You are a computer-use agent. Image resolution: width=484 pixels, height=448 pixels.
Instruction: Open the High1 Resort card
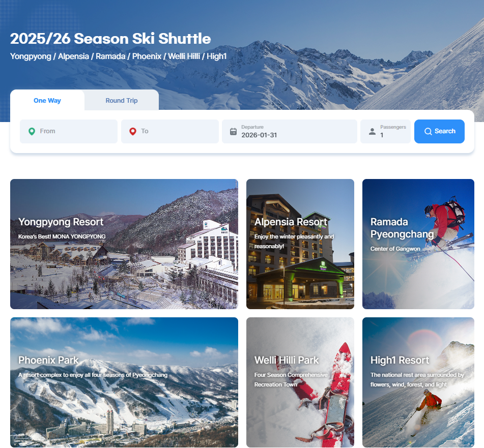pyautogui.click(x=418, y=382)
